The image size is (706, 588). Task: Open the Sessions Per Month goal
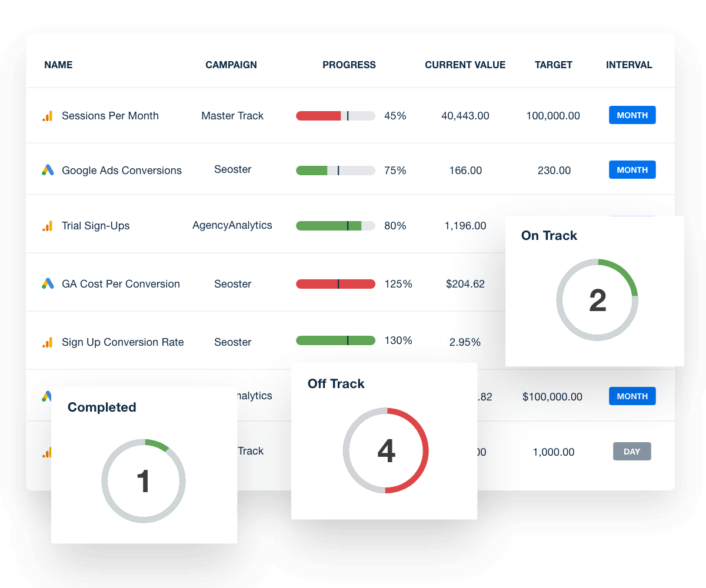click(x=110, y=116)
